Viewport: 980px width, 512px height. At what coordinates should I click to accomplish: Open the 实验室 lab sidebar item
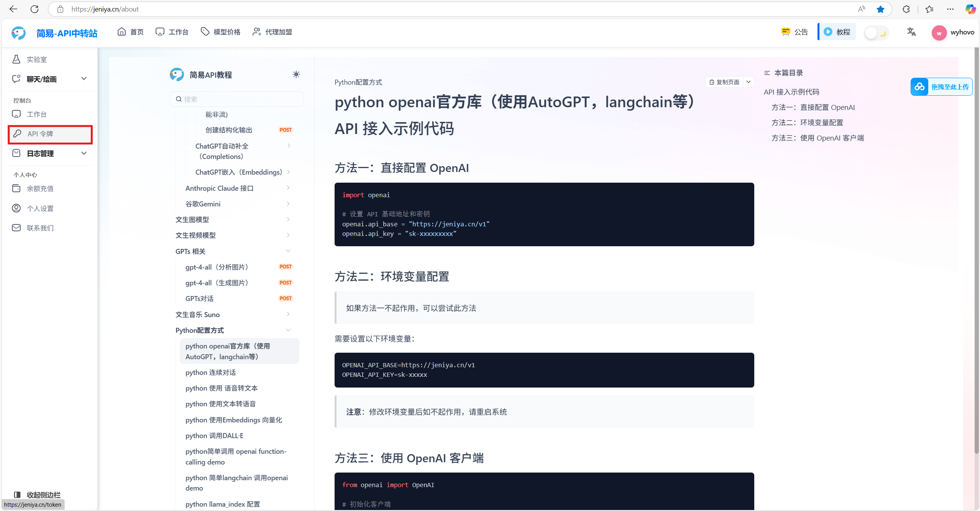click(x=37, y=59)
